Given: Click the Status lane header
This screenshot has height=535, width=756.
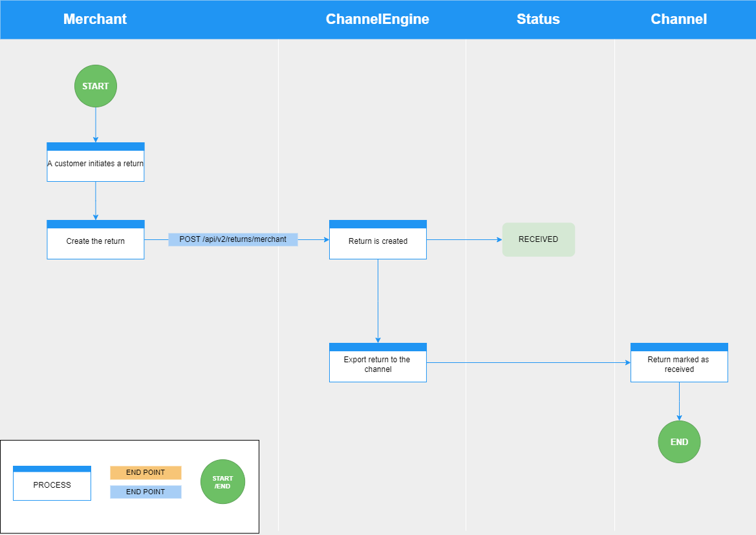Looking at the screenshot, I should click(538, 19).
